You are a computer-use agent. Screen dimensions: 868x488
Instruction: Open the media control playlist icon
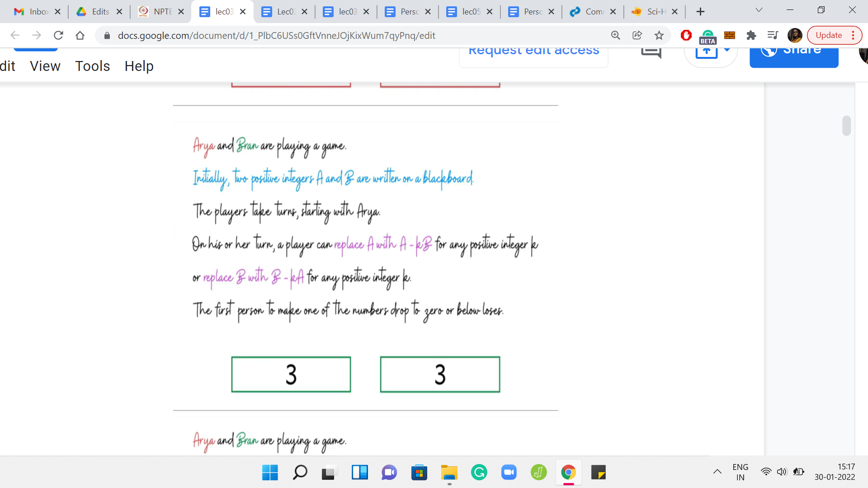pos(773,35)
